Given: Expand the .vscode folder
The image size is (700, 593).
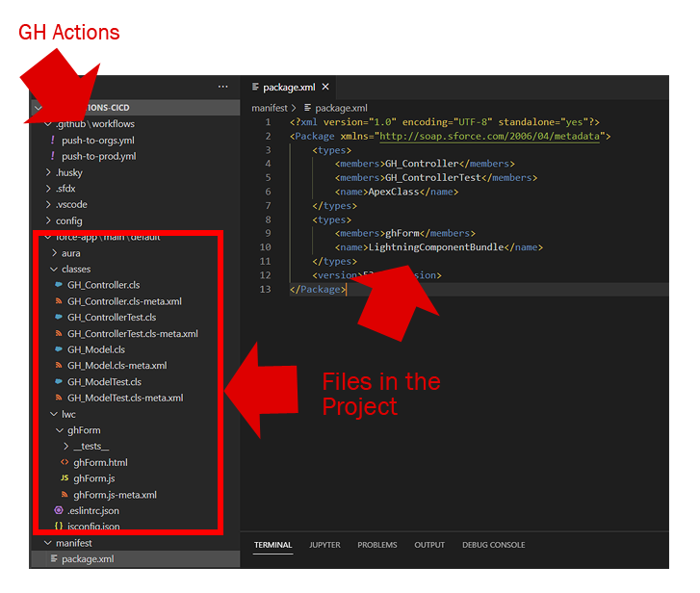Looking at the screenshot, I should (x=48, y=204).
